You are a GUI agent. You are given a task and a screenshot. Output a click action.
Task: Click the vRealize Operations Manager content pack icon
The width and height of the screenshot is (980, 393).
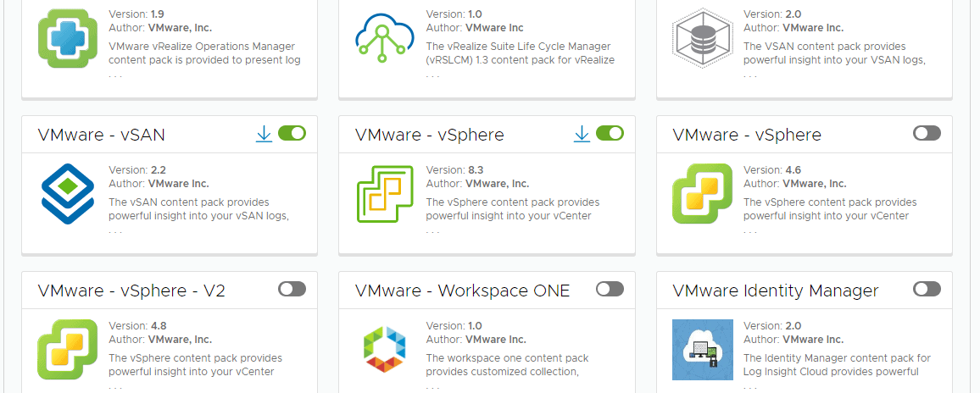pos(68,37)
